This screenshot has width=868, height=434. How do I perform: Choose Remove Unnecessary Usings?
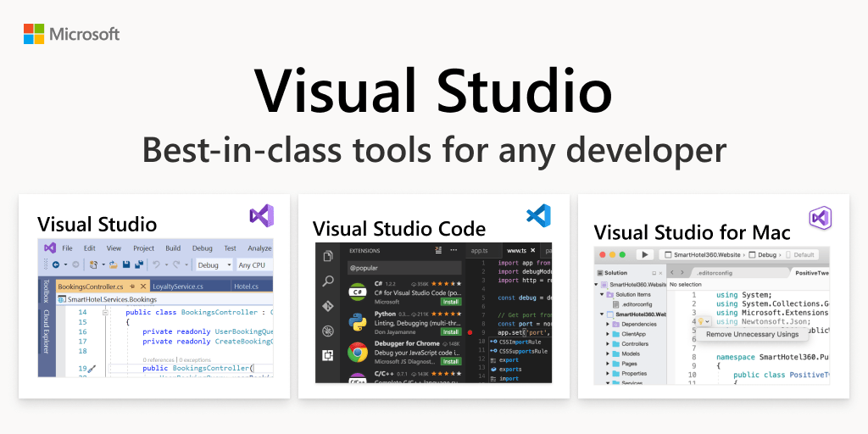(x=753, y=334)
